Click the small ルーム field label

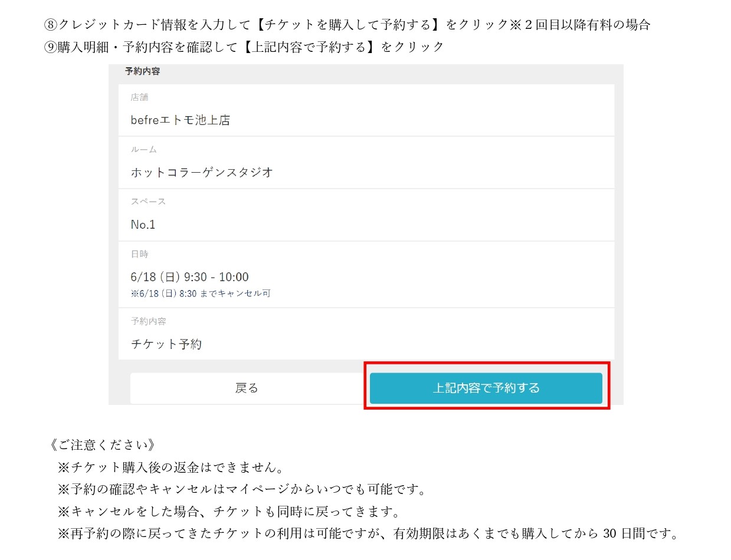coord(143,150)
